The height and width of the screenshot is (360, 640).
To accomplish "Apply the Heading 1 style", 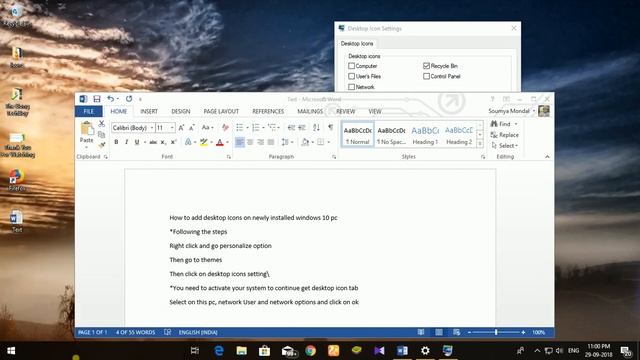I will 425,135.
